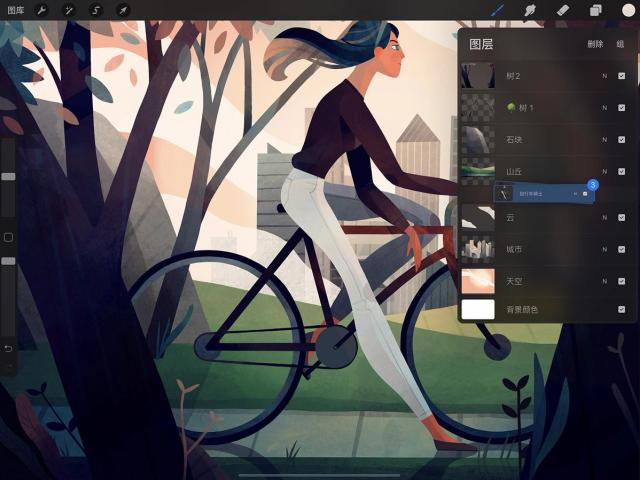Screen dimensions: 640x480
Task: Select the Smudge finger tool
Action: (x=530, y=10)
